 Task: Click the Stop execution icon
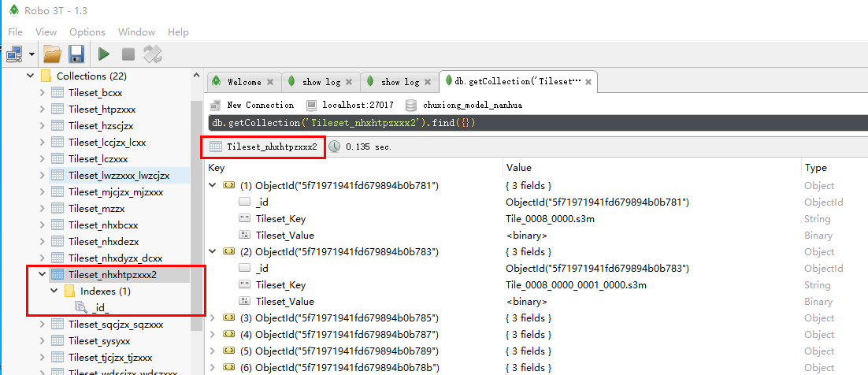tap(128, 54)
